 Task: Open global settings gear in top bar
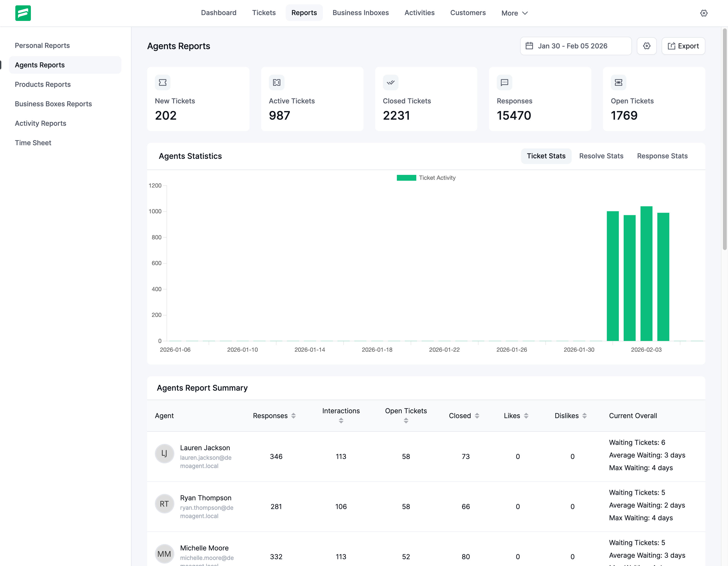[704, 13]
